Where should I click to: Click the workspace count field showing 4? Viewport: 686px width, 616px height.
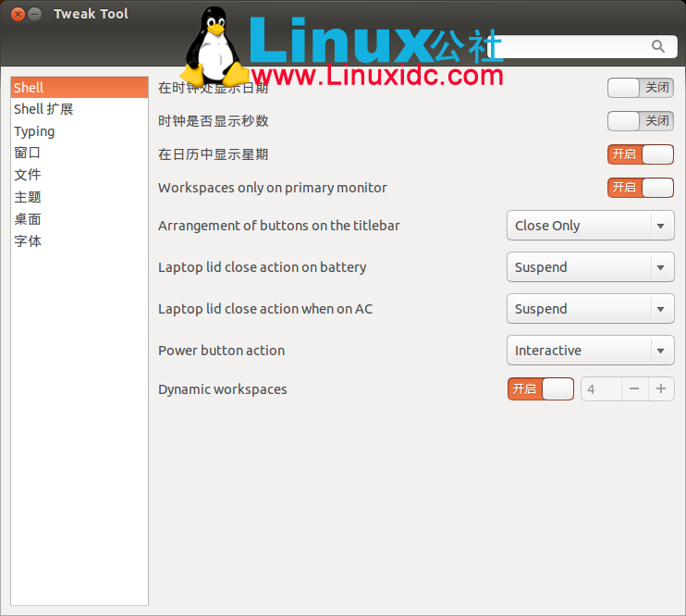tap(601, 388)
